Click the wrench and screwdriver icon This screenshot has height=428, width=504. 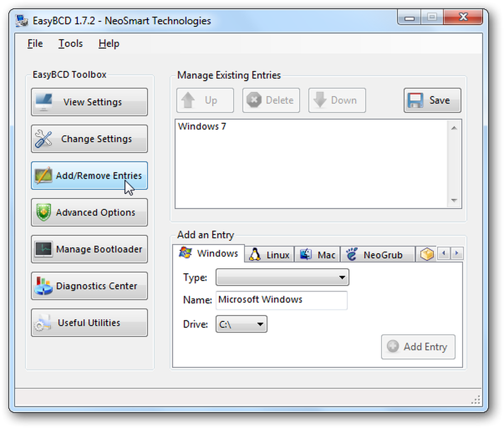[43, 139]
